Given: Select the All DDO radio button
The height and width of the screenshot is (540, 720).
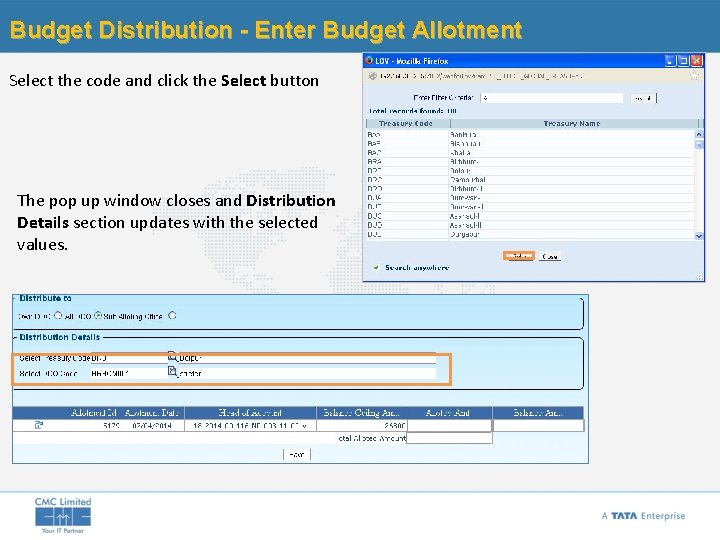Looking at the screenshot, I should 98,315.
